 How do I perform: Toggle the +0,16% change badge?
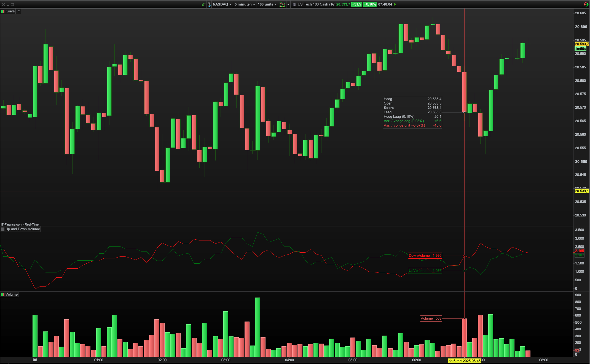click(370, 4)
